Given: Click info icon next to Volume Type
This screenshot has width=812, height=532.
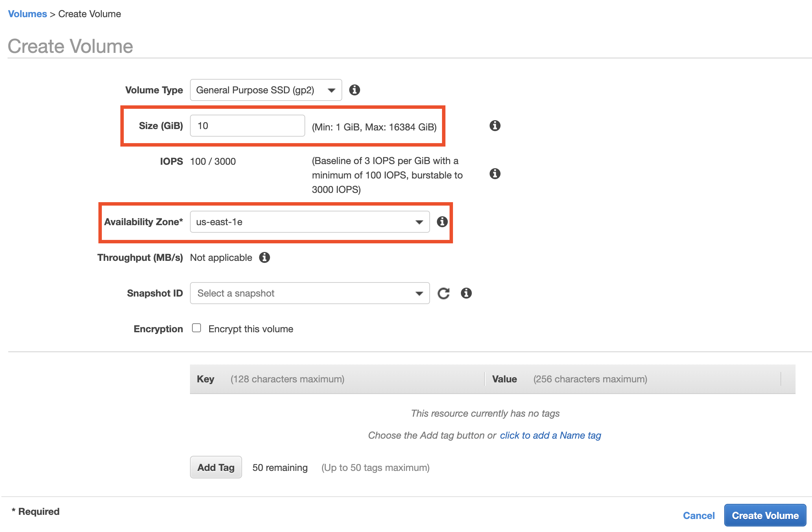Looking at the screenshot, I should [354, 90].
